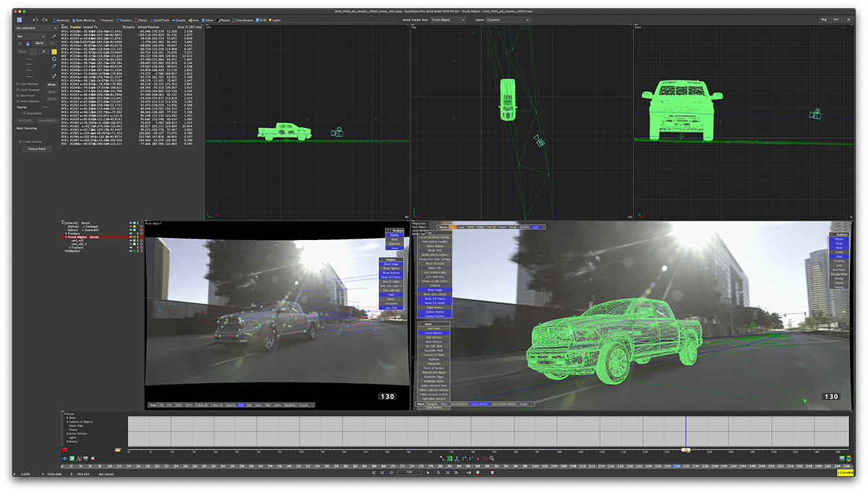Open the Lens room
This screenshot has width=868, height=493.
click(x=194, y=20)
